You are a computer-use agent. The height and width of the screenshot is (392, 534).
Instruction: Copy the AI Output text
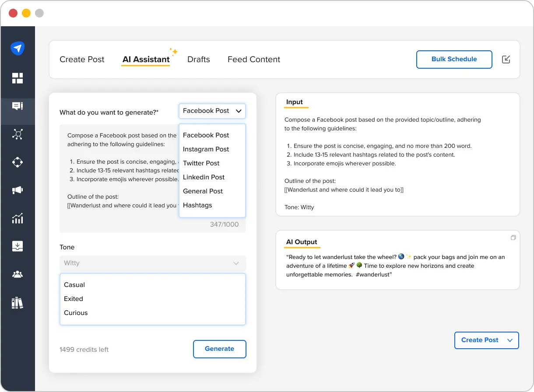[x=513, y=238]
